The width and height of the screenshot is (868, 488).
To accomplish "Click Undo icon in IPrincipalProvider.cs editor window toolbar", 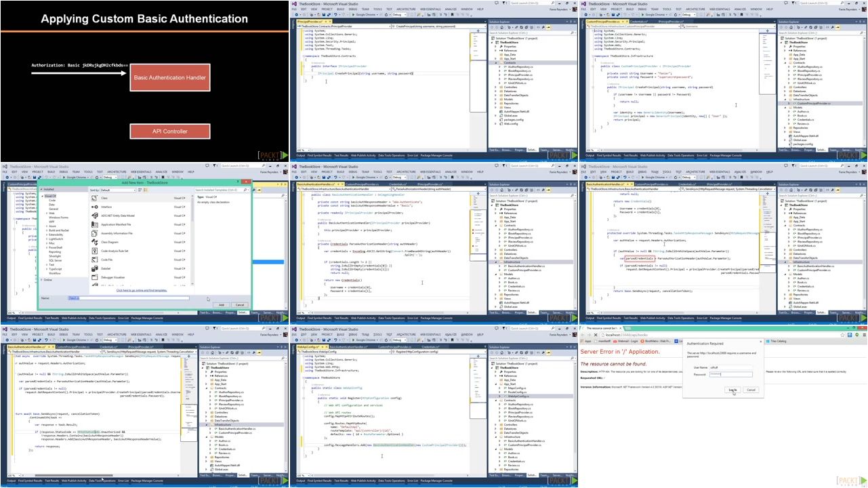I will [x=335, y=14].
